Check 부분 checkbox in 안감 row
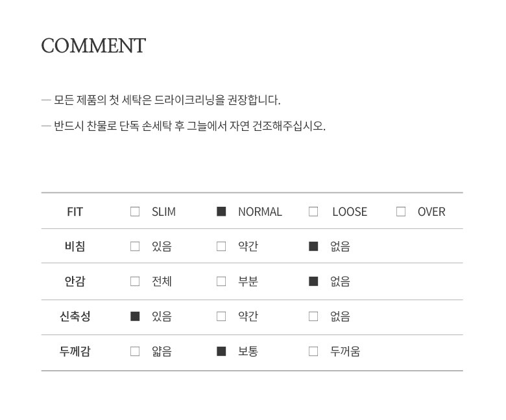The height and width of the screenshot is (420, 506). [221, 281]
